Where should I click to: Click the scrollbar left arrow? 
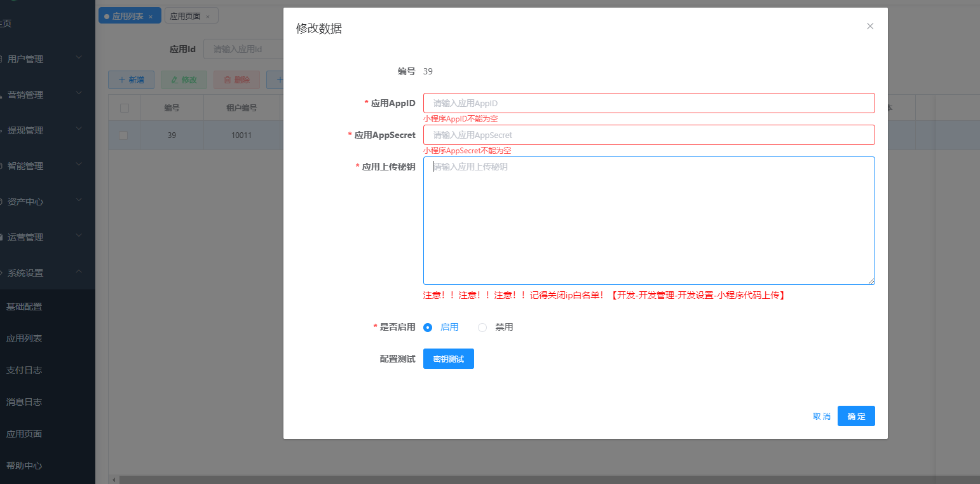pos(114,480)
